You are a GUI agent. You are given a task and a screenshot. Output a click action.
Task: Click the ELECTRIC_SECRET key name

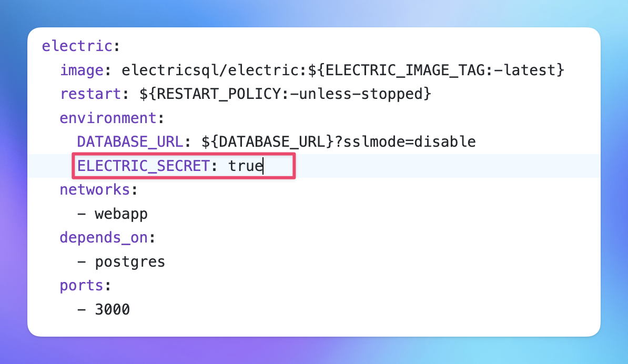(143, 166)
